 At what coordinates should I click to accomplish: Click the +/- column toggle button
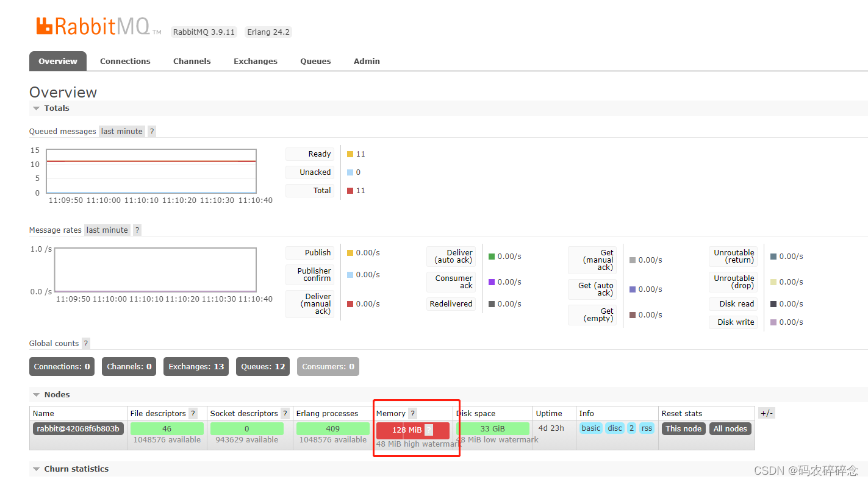click(x=767, y=413)
